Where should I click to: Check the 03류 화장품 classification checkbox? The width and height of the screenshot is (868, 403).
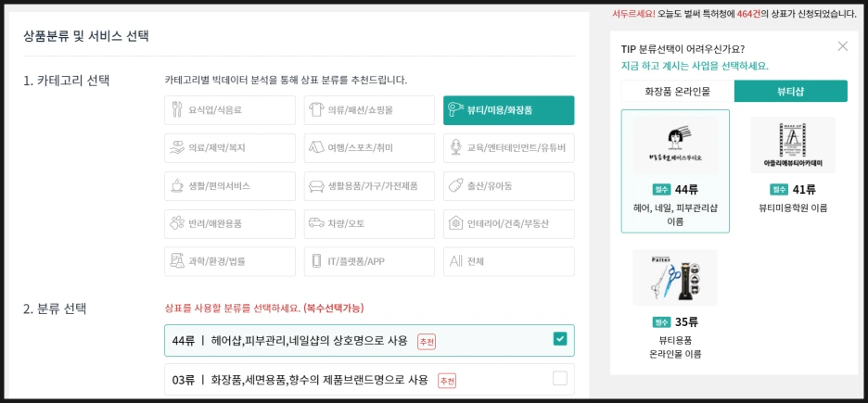pos(560,379)
